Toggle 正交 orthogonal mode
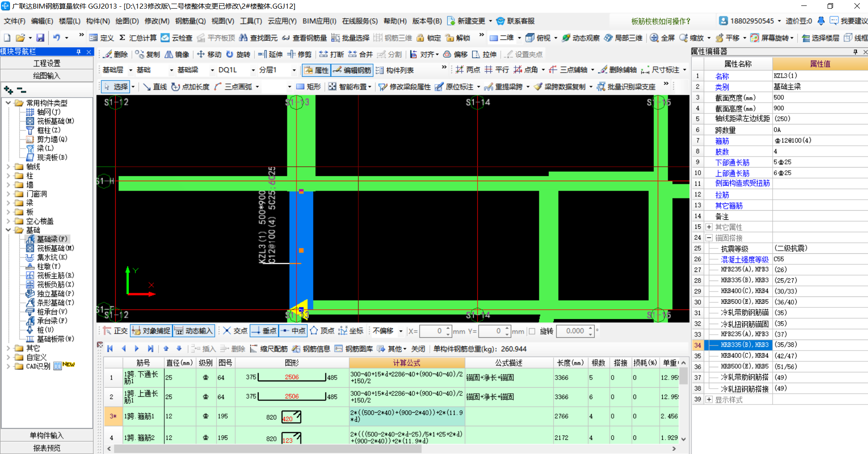 [115, 331]
